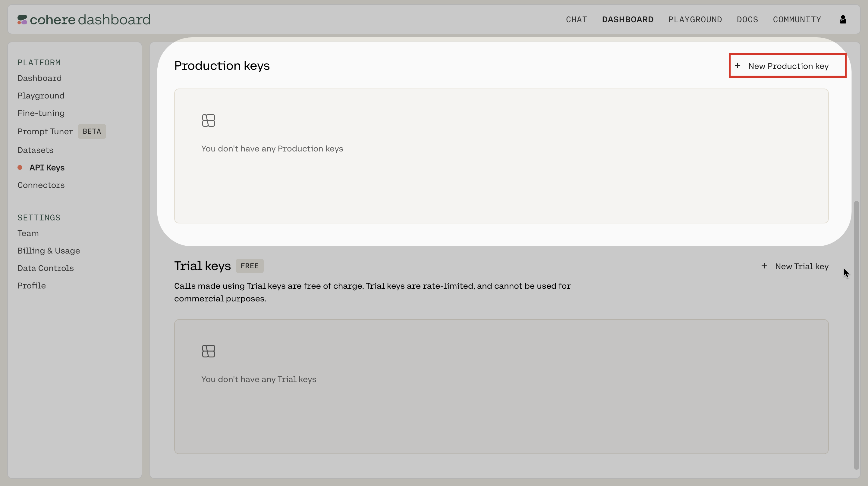
Task: Open PLAYGROUND in the top navigation
Action: click(x=695, y=20)
